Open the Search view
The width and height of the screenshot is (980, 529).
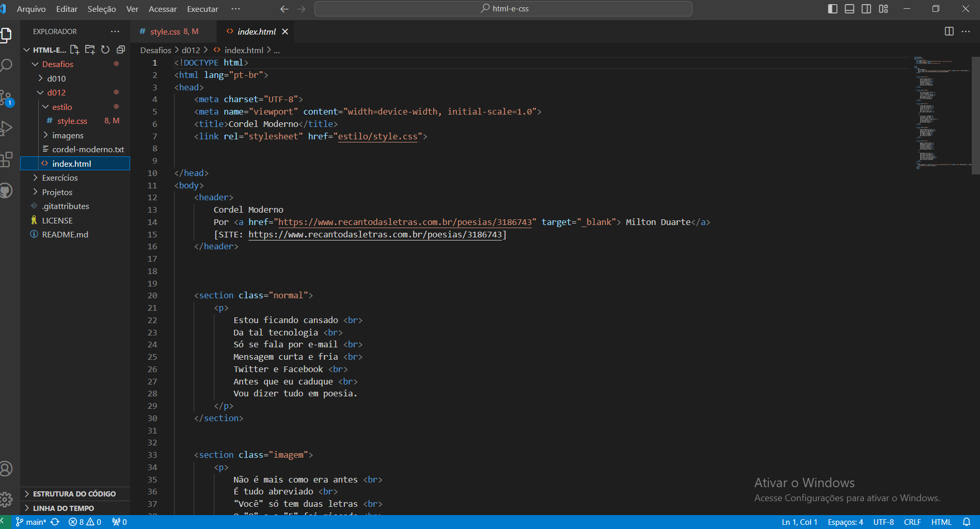pyautogui.click(x=7, y=65)
